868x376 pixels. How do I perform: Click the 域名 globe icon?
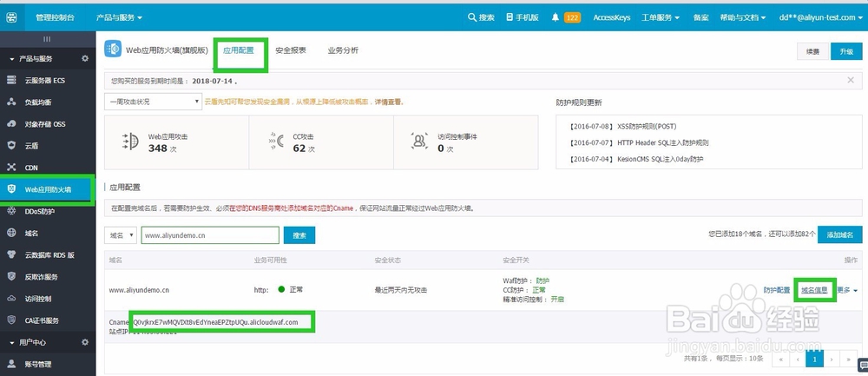[11, 233]
